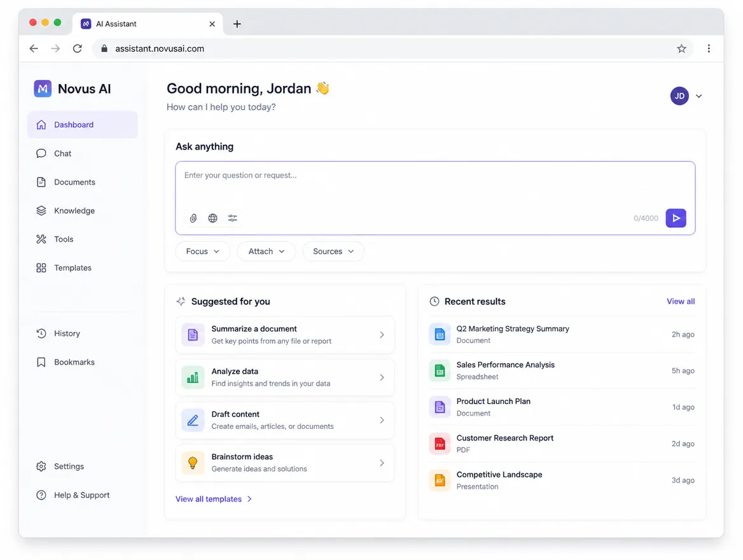Open Documents in the sidebar menu
This screenshot has width=743, height=560.
pos(83,182)
